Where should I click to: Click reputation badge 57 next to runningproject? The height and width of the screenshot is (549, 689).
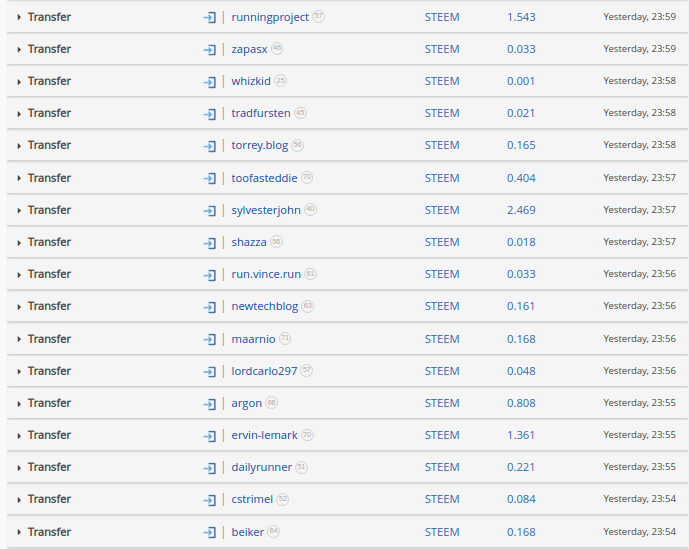pyautogui.click(x=319, y=16)
